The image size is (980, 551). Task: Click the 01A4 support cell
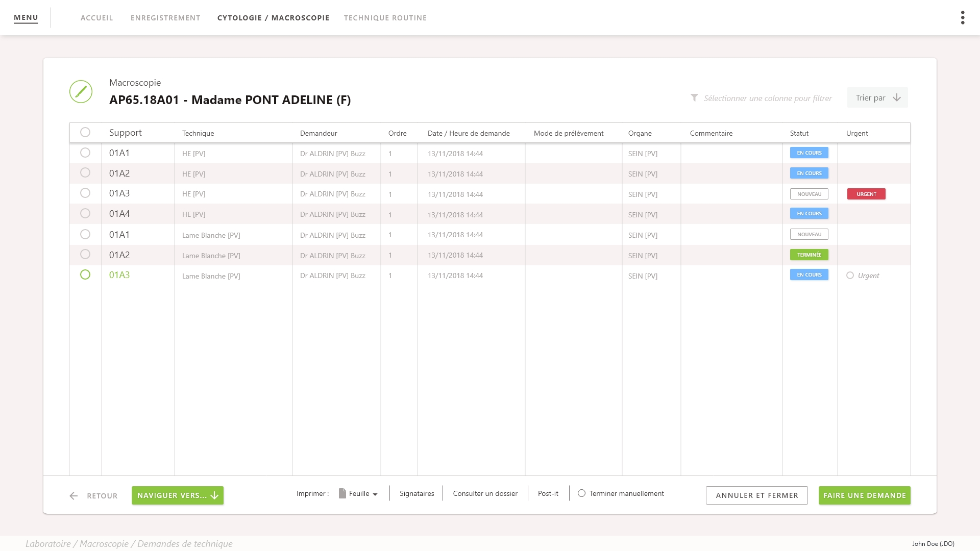pyautogui.click(x=119, y=214)
